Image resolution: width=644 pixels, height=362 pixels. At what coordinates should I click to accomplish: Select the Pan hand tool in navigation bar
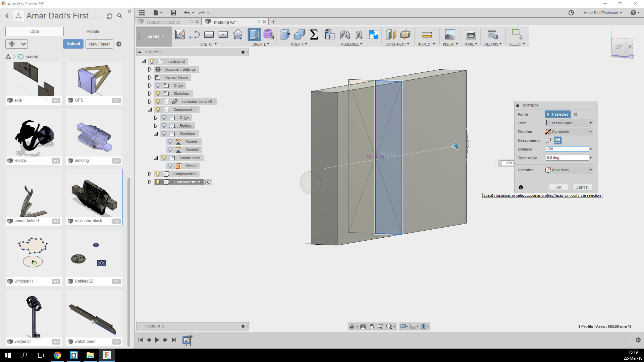pyautogui.click(x=372, y=326)
